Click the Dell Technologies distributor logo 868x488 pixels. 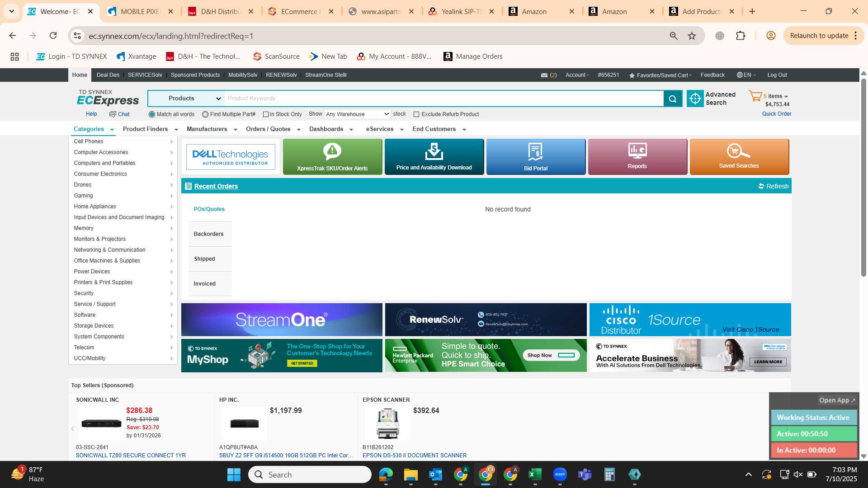click(x=231, y=157)
